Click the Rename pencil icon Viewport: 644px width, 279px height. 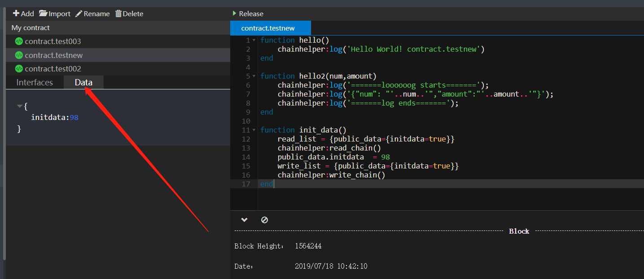[79, 13]
